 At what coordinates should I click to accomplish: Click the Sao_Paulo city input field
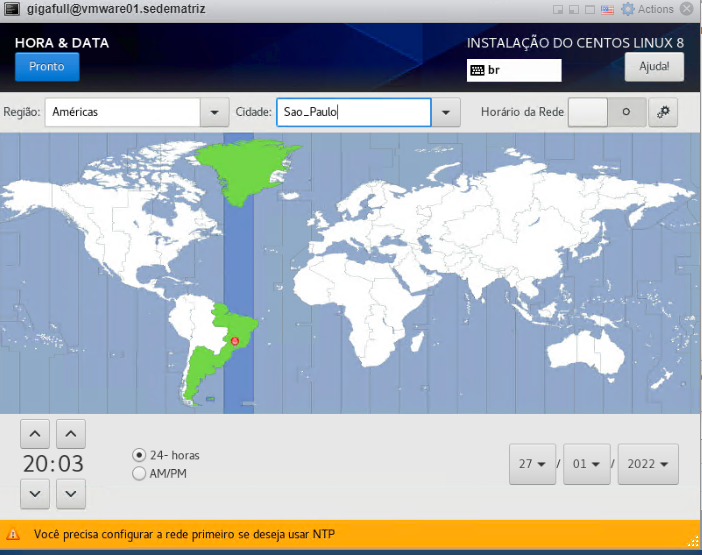click(354, 112)
